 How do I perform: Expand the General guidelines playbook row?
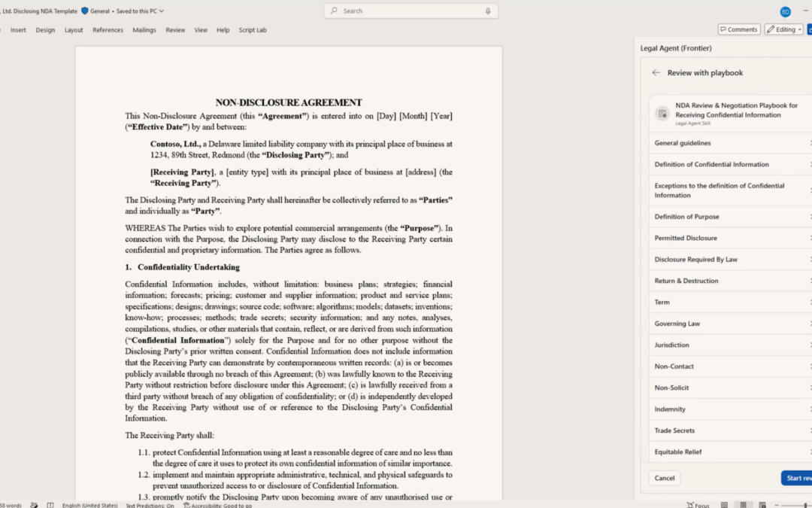point(730,143)
